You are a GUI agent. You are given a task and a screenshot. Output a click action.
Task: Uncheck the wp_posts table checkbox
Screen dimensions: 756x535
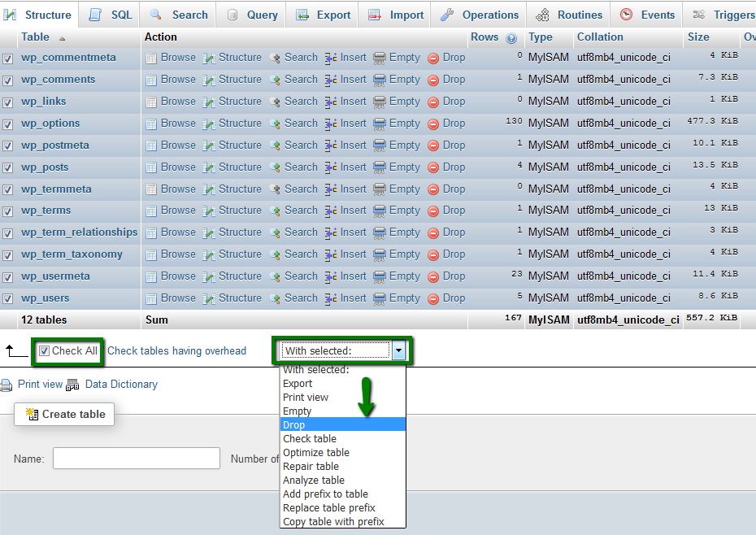point(7,167)
